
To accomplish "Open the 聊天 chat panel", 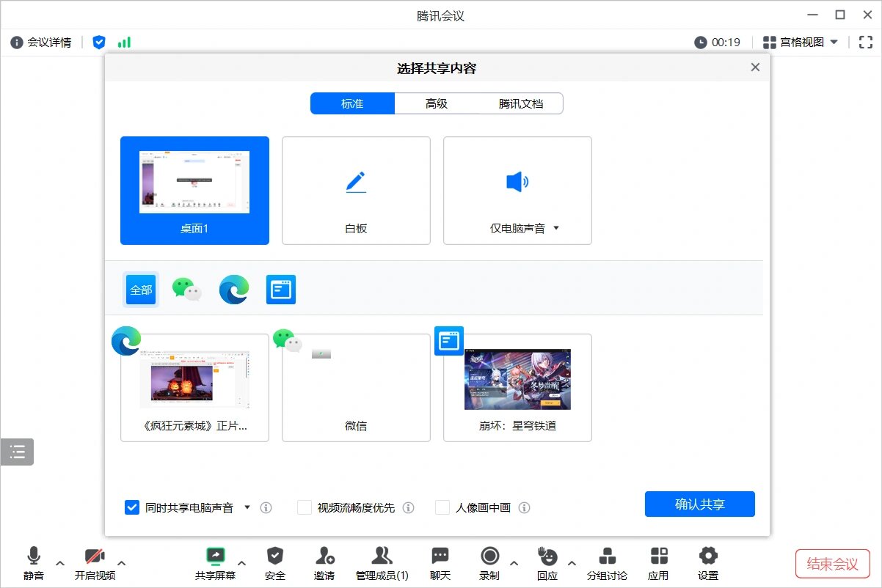I will click(440, 557).
